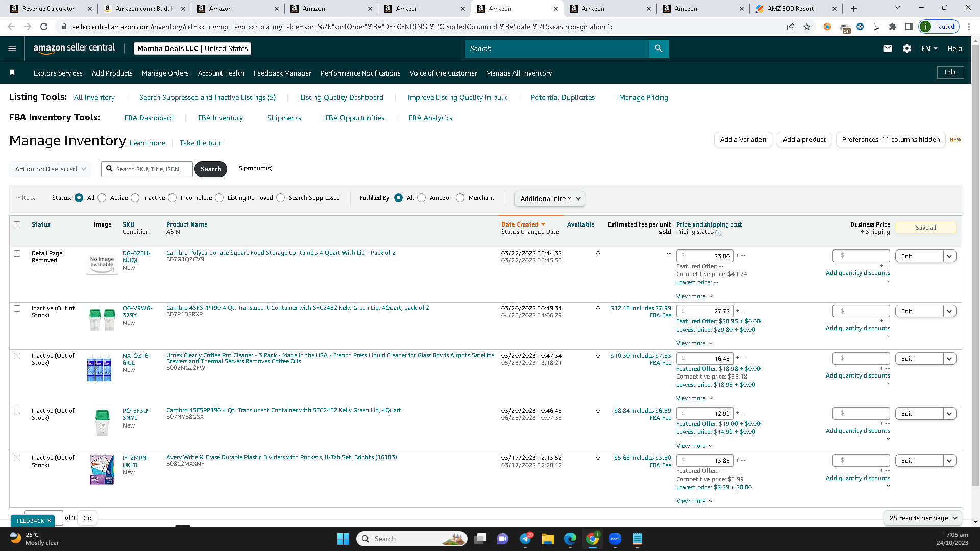This screenshot has width=980, height=551.
Task: Click the Take the tour link
Action: click(201, 143)
